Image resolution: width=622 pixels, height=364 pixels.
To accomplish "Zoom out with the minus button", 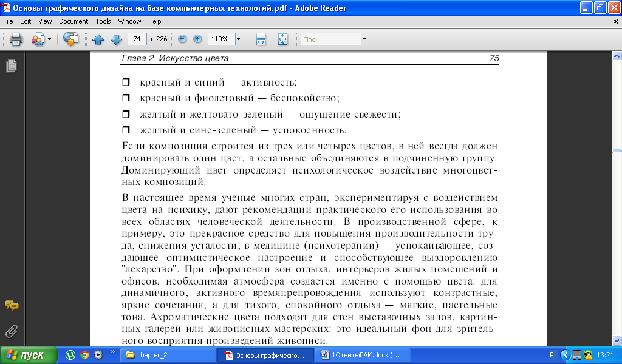I will (182, 39).
